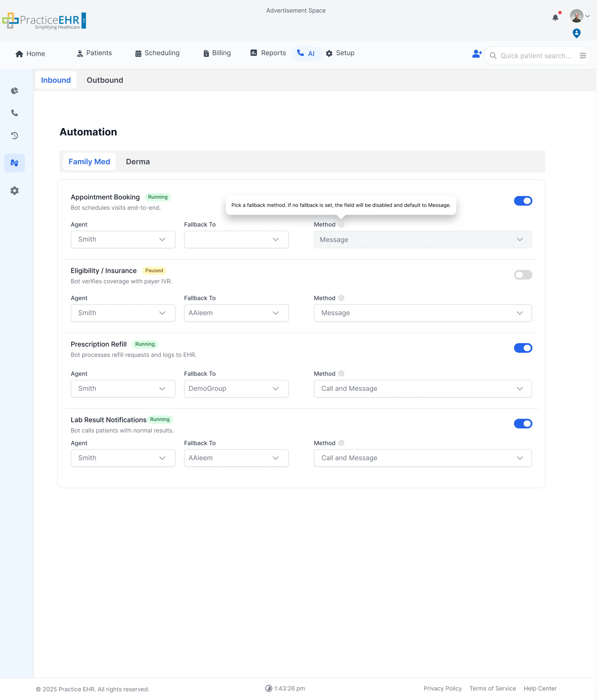
Task: Open search filters beside quick patient search
Action: (583, 55)
